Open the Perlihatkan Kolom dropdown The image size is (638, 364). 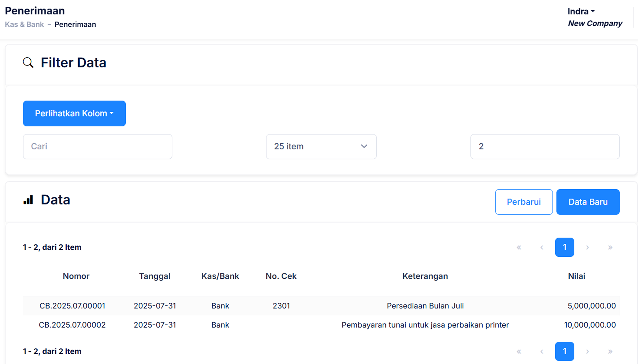pyautogui.click(x=74, y=113)
